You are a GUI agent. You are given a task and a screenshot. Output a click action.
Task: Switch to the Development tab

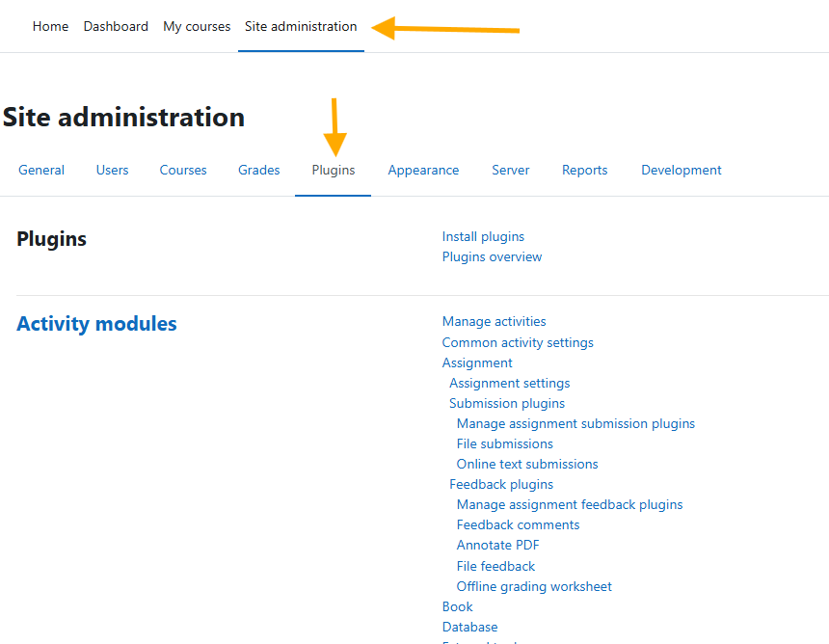[681, 170]
